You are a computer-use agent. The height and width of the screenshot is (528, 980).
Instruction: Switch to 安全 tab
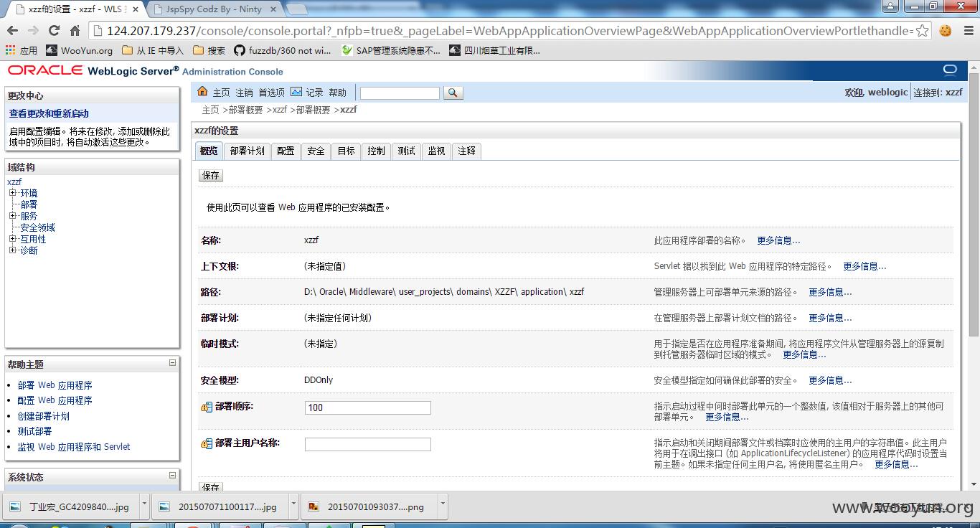[316, 151]
